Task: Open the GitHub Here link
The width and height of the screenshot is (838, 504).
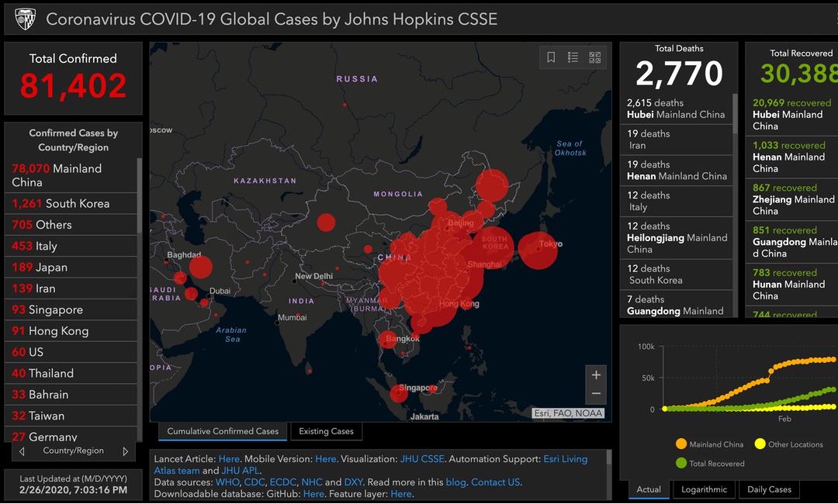Action: tap(313, 494)
